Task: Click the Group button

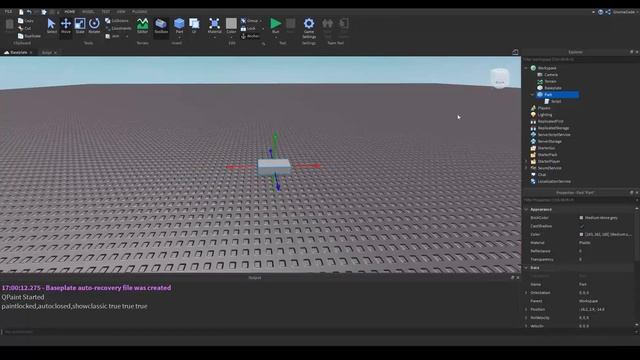Action: pyautogui.click(x=250, y=21)
